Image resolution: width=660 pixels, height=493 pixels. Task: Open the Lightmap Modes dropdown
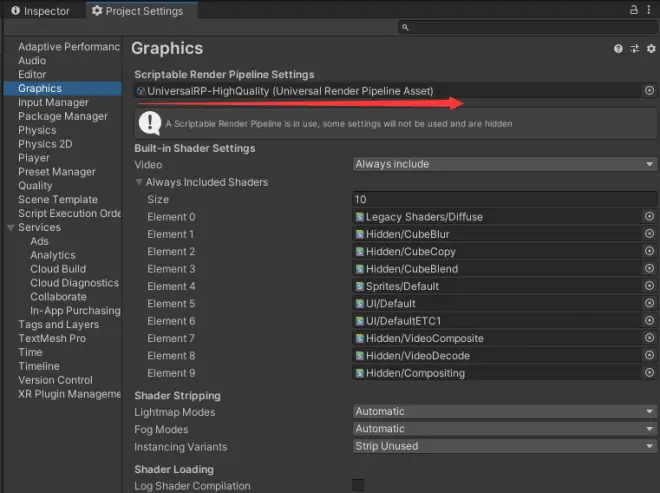coord(504,411)
